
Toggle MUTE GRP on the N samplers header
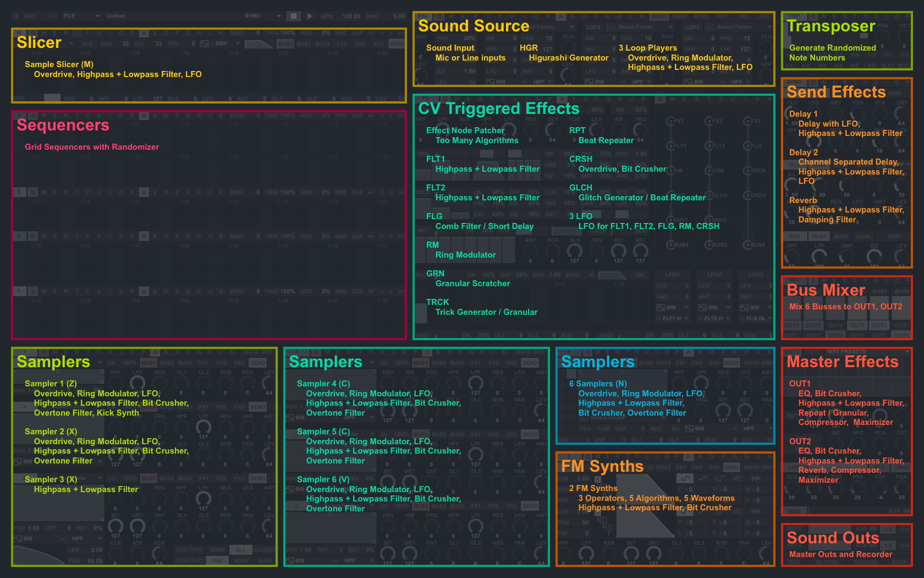[758, 363]
